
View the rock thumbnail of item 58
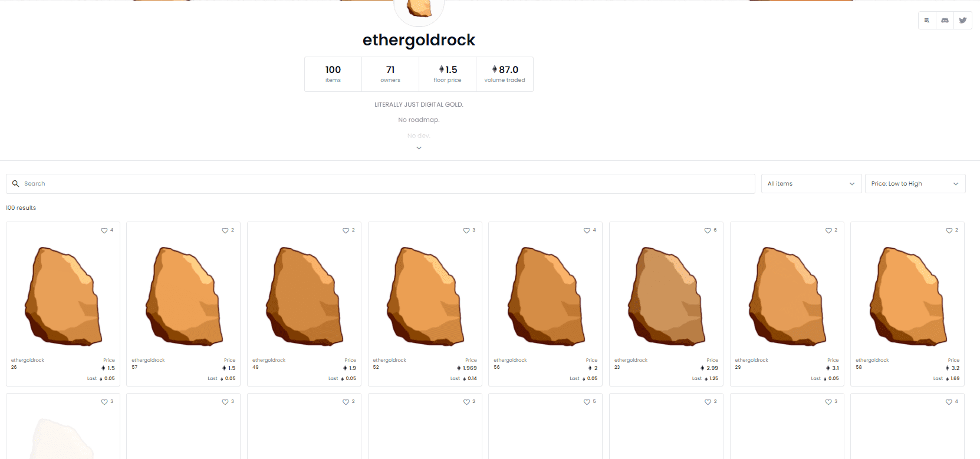(x=907, y=296)
